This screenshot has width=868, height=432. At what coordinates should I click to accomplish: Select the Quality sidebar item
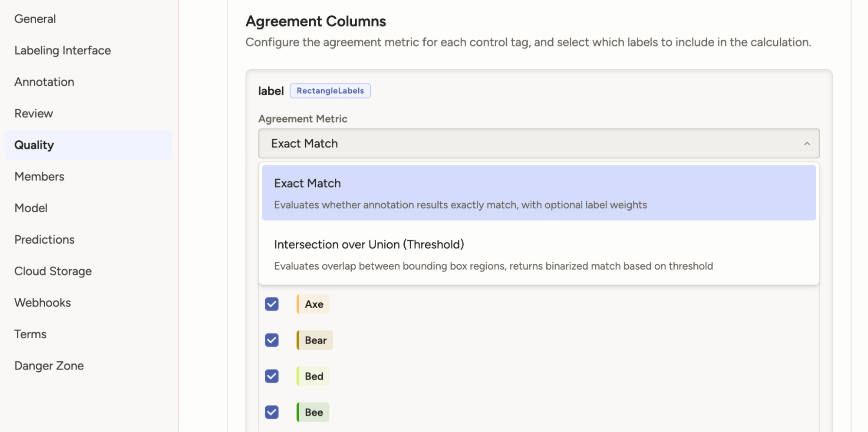click(x=34, y=145)
